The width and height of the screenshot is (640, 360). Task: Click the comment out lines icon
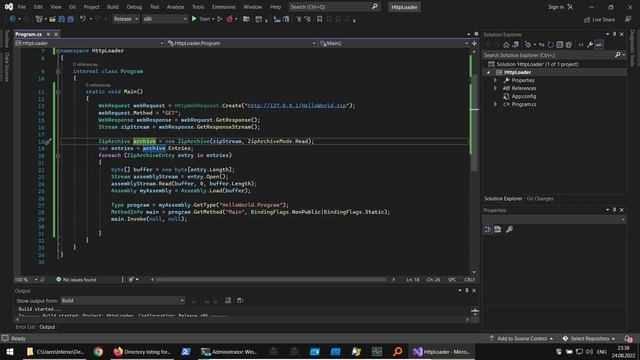(x=298, y=19)
